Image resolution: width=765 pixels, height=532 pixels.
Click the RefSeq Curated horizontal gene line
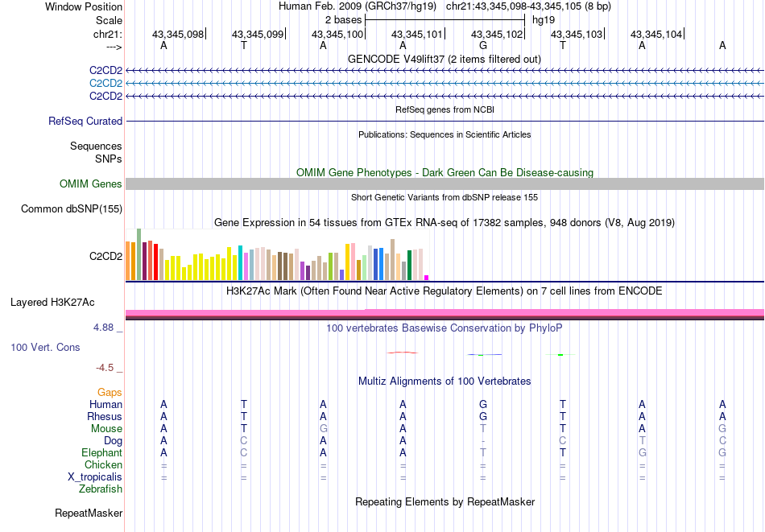(445, 121)
